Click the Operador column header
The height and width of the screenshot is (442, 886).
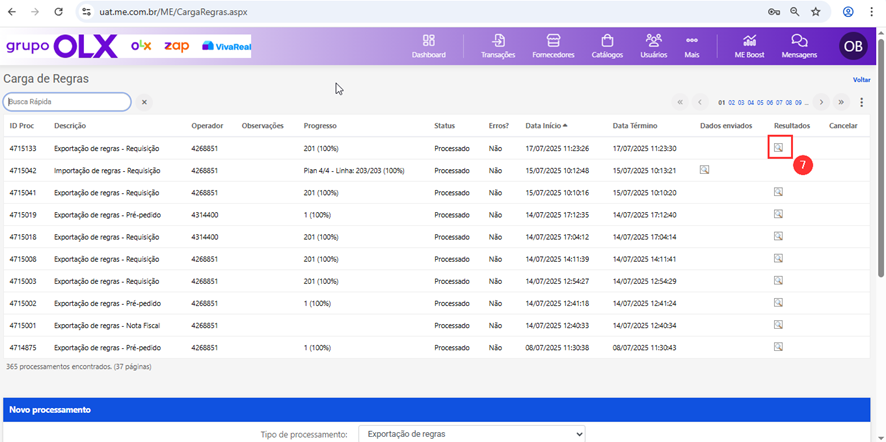click(207, 125)
